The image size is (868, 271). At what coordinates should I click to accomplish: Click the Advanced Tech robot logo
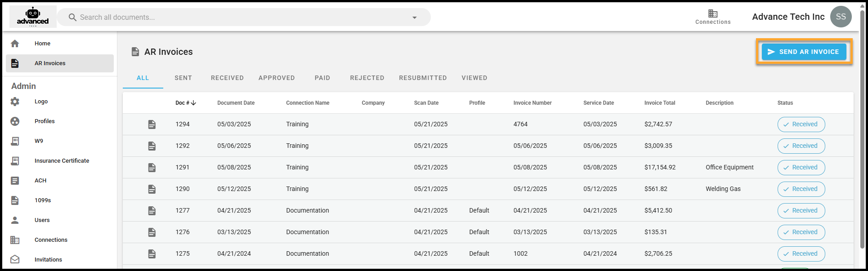33,17
